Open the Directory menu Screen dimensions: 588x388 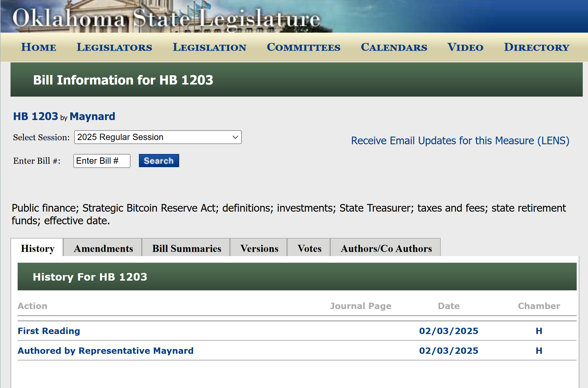point(536,47)
